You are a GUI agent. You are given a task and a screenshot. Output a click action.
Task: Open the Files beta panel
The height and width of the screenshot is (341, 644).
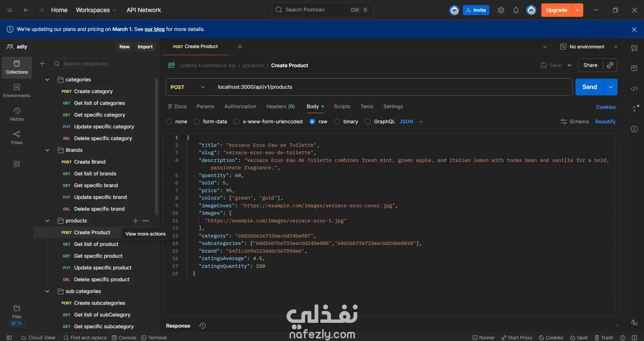click(x=17, y=315)
